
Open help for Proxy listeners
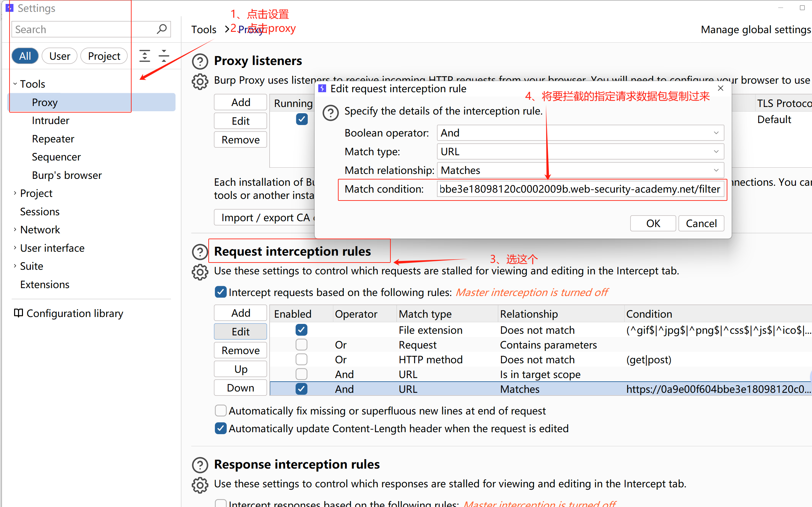tap(200, 61)
